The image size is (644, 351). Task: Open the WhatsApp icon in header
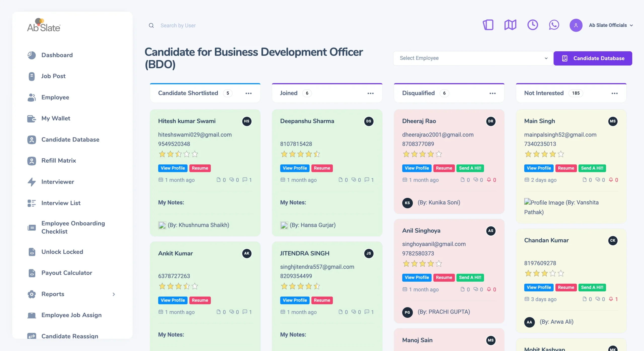point(554,25)
